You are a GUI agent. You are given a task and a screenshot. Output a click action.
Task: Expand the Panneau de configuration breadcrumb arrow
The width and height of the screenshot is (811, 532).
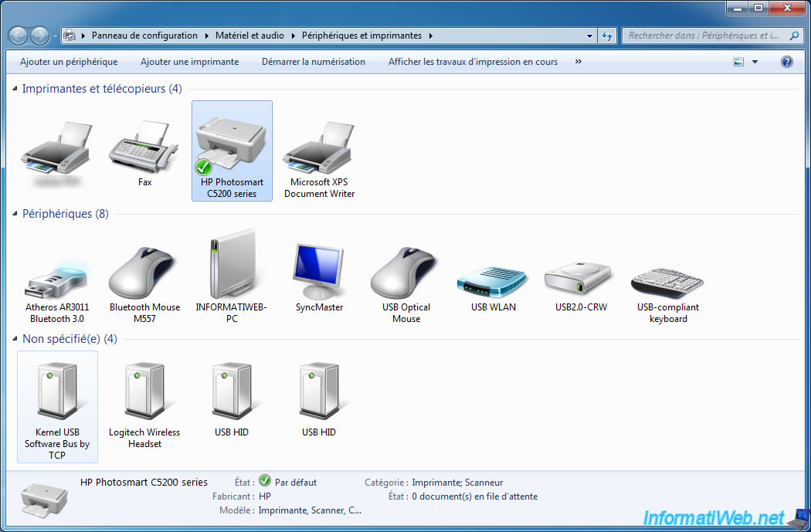coord(206,36)
